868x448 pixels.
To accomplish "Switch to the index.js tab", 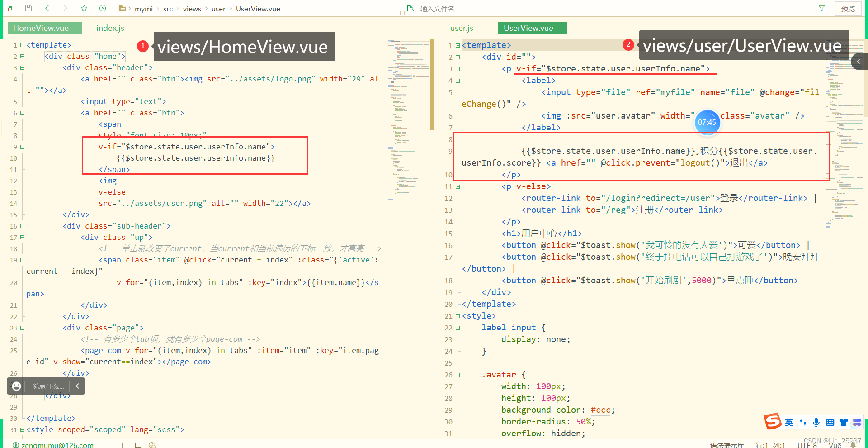I will (110, 28).
